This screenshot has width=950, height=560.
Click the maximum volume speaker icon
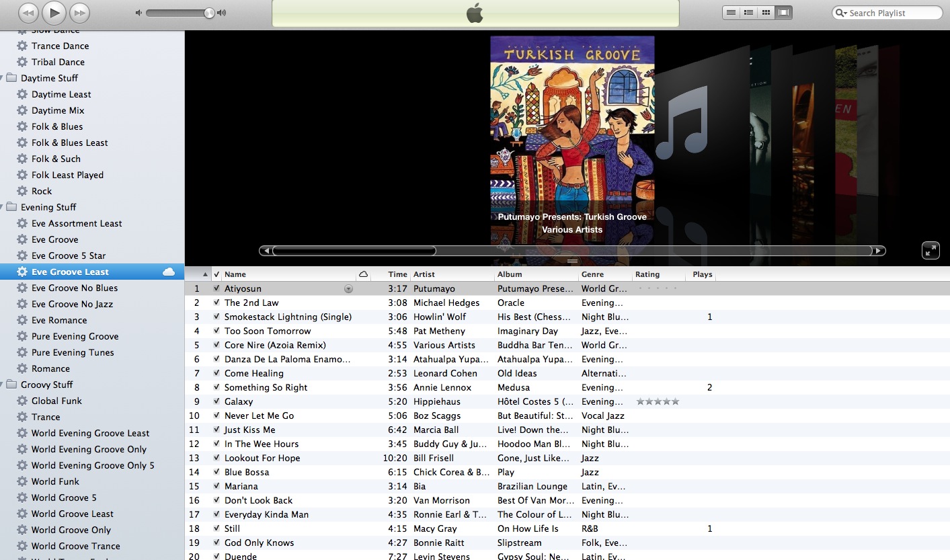[x=222, y=13]
